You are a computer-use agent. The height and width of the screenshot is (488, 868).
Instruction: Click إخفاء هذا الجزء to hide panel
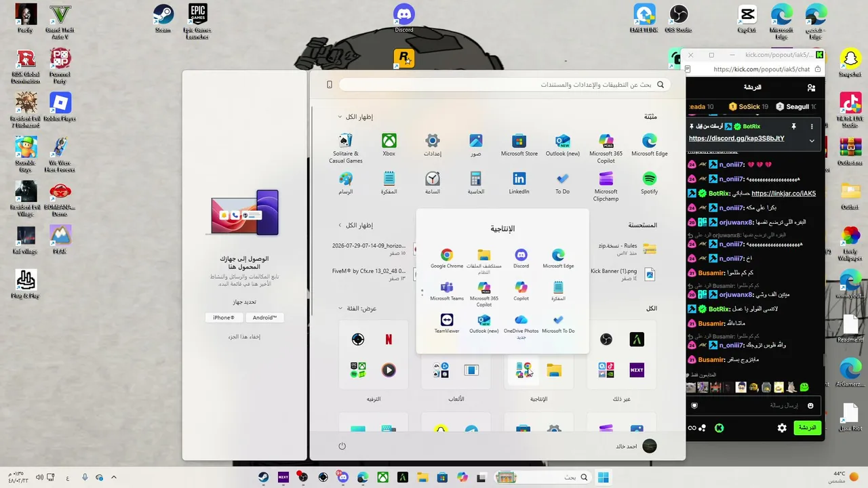(244, 337)
